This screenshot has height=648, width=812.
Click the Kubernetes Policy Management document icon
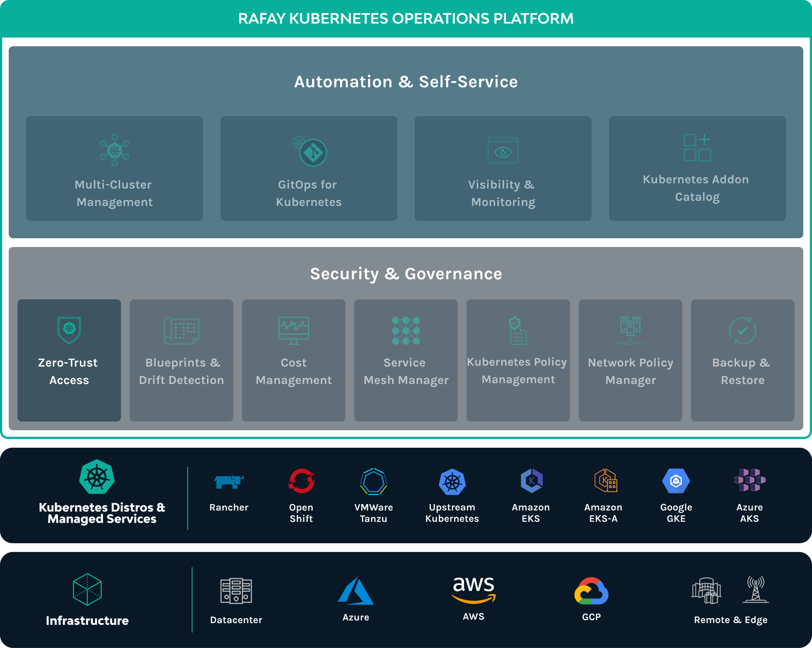click(x=518, y=330)
